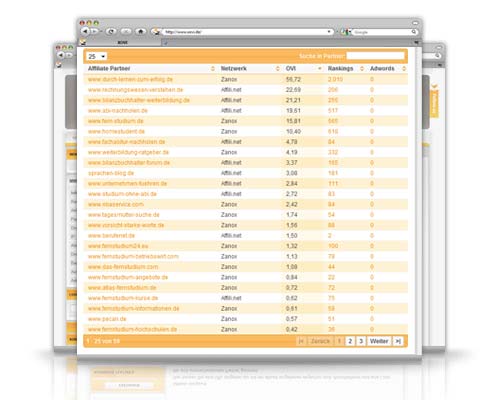Screen dimensions: 500x400
Task: Click the OVI value 21,21
Action: pyautogui.click(x=293, y=100)
